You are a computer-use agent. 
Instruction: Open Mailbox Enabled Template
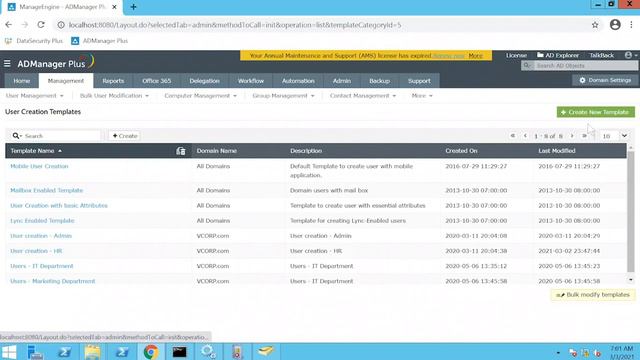click(47, 190)
